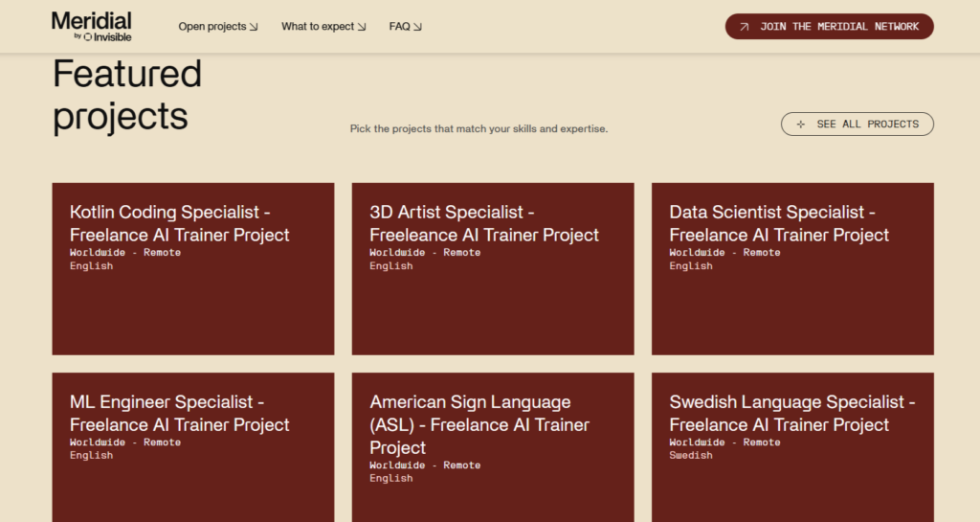Click the Invisible logo mark under Meridial
The image size is (980, 522).
pyautogui.click(x=88, y=37)
